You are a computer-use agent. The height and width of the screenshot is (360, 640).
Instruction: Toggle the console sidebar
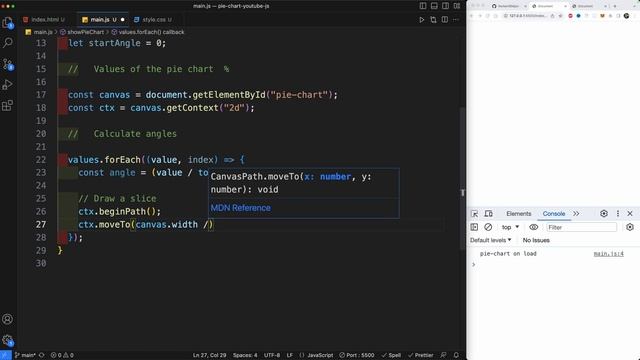[474, 227]
